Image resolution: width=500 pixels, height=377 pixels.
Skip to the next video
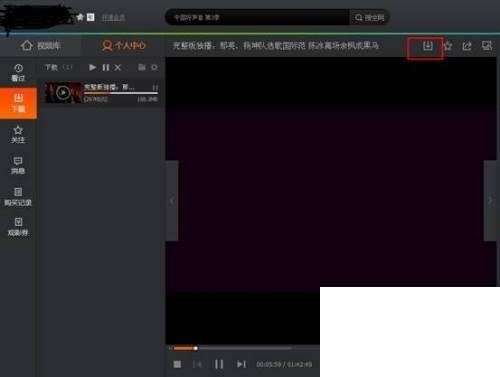coord(241,364)
